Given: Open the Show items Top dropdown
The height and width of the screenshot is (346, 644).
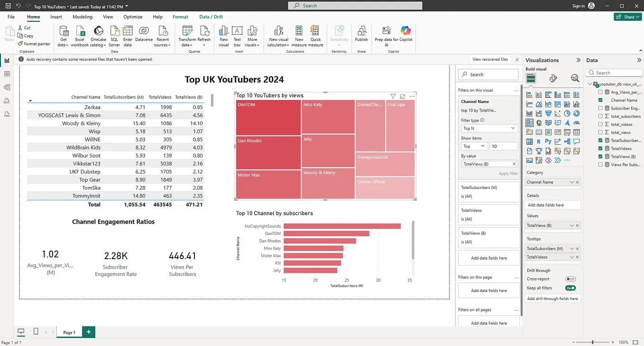Looking at the screenshot, I should pyautogui.click(x=474, y=146).
